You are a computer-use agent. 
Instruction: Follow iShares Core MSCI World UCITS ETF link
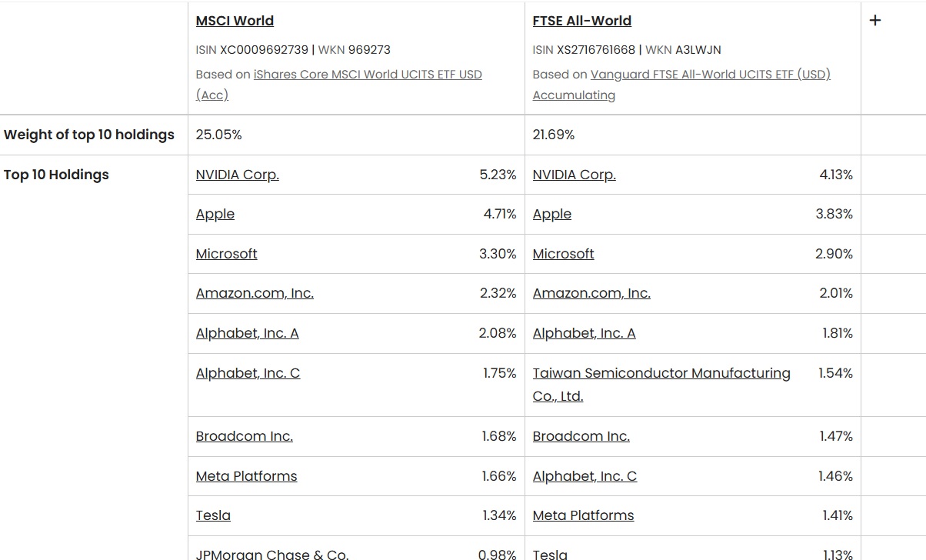pos(368,75)
